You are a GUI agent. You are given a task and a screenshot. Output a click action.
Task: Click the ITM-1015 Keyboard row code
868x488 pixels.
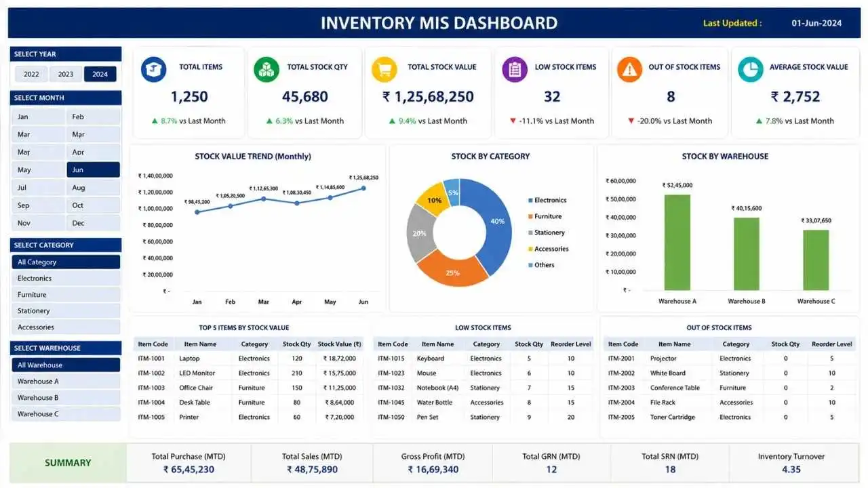tap(391, 359)
